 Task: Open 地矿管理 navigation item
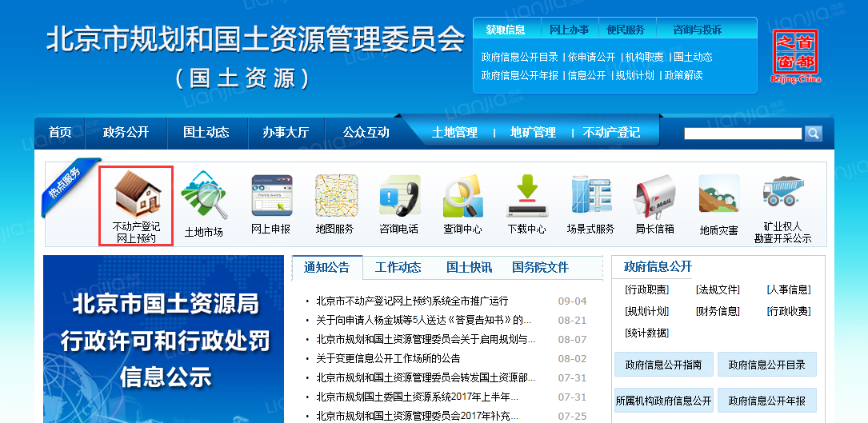533,132
